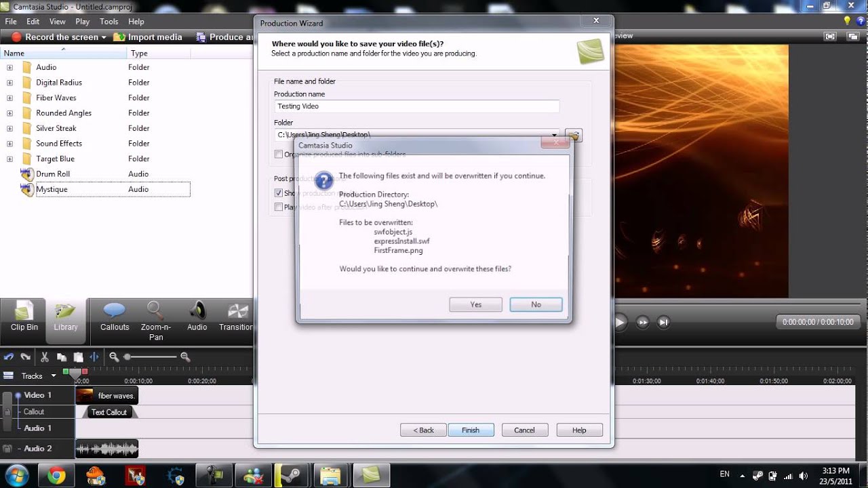Toggle the lock on Audio 2 track
This screenshot has height=488, width=868.
[x=7, y=449]
